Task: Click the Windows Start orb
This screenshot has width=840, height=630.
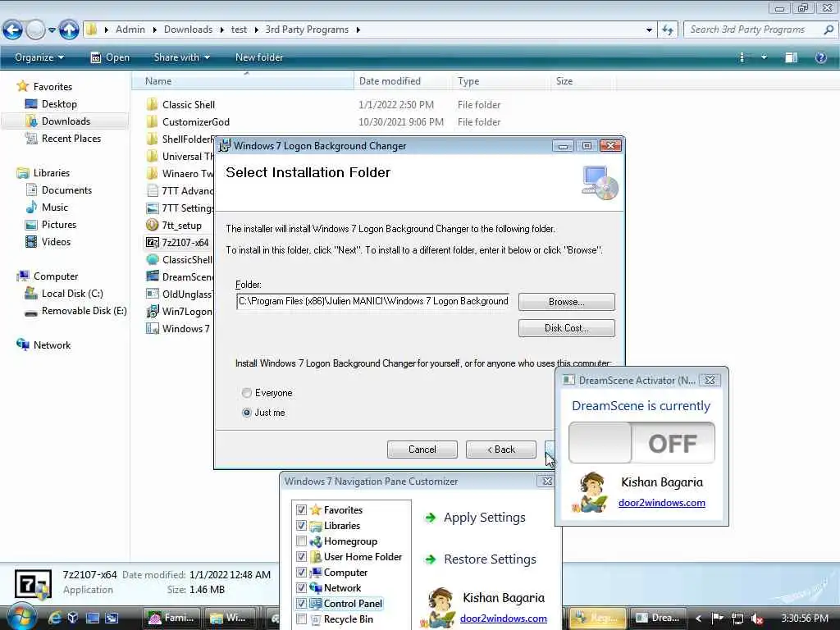Action: point(21,617)
